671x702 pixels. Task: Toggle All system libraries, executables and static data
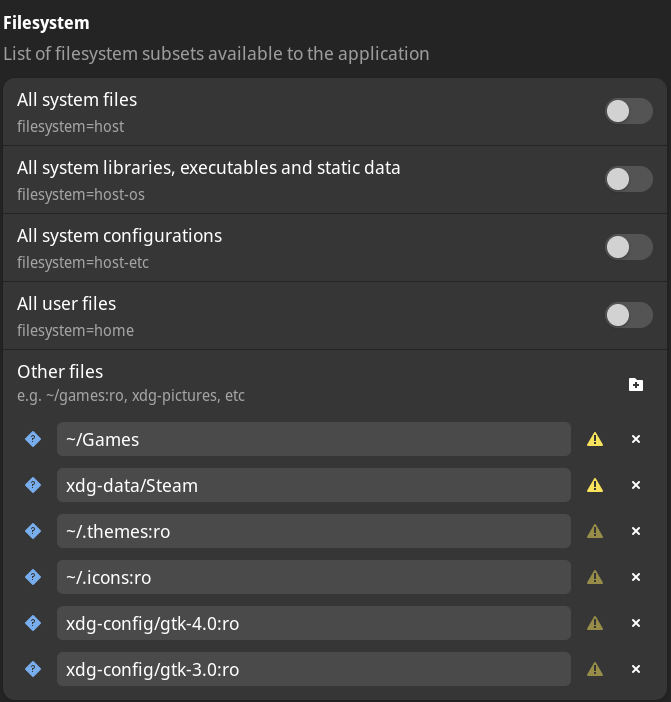click(629, 179)
